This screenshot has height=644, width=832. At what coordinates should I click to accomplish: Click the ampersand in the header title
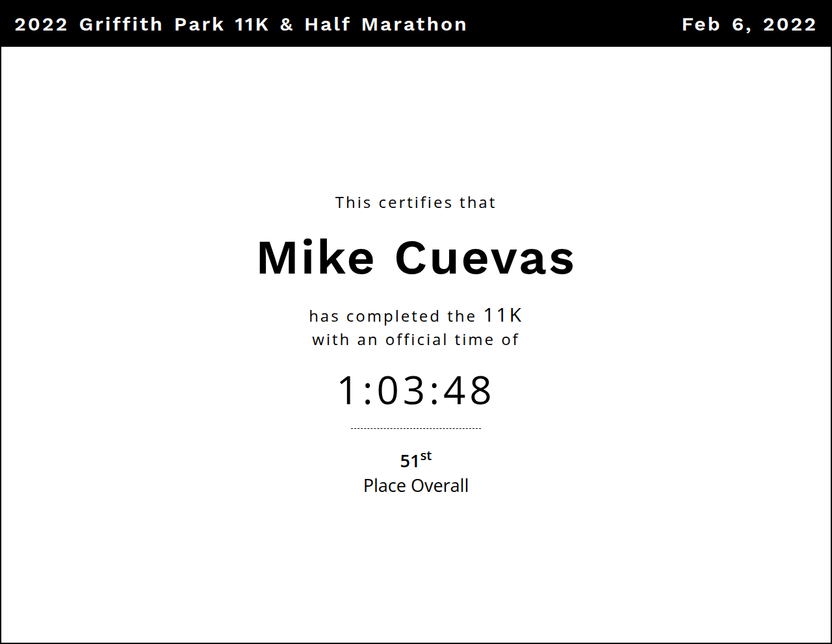287,25
